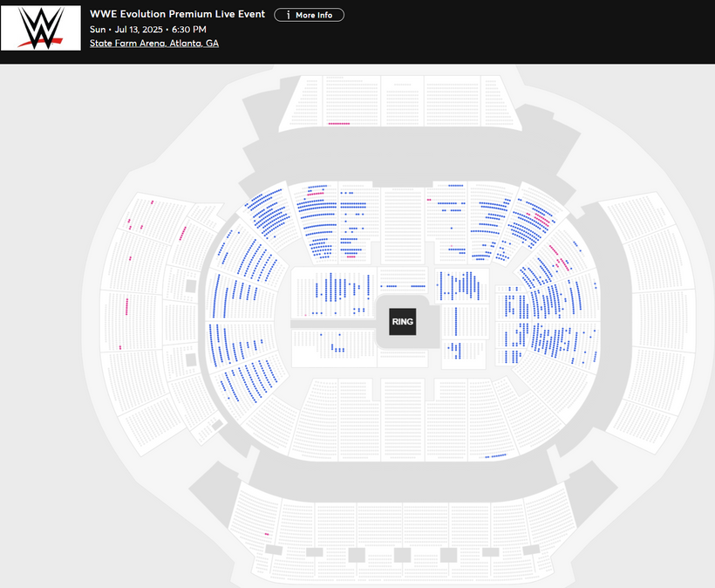This screenshot has width=715, height=588.
Task: Click rightmost gray platform square along bottom
Action: (x=532, y=550)
